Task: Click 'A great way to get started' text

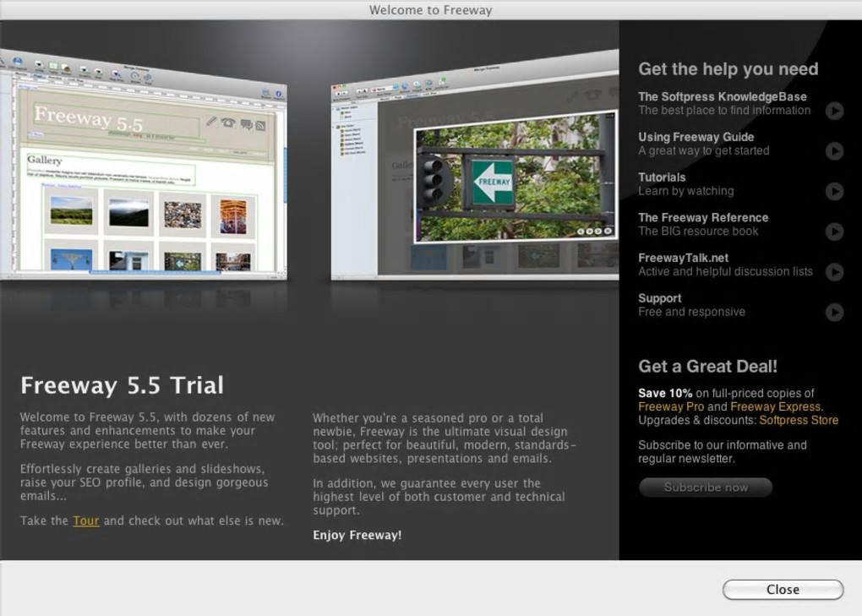Action: pyautogui.click(x=704, y=150)
